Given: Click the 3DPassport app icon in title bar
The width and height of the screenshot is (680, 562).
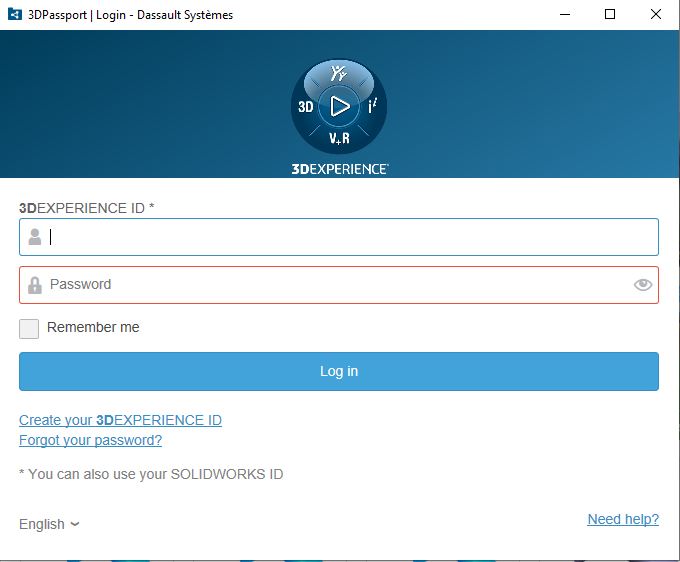Looking at the screenshot, I should click(15, 15).
